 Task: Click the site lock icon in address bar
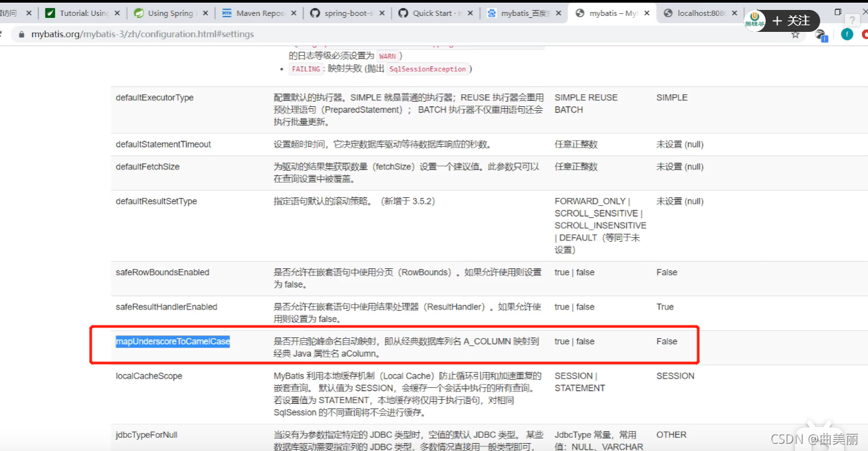[x=23, y=34]
